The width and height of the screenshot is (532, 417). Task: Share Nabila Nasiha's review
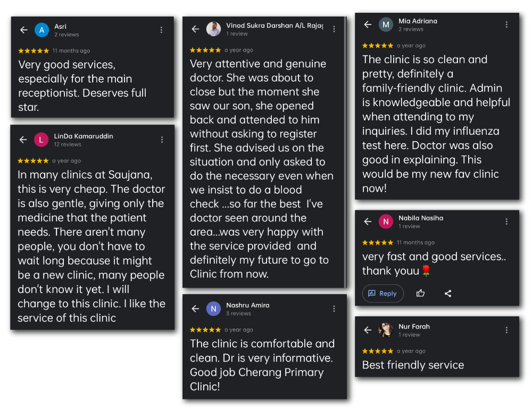pos(448,293)
